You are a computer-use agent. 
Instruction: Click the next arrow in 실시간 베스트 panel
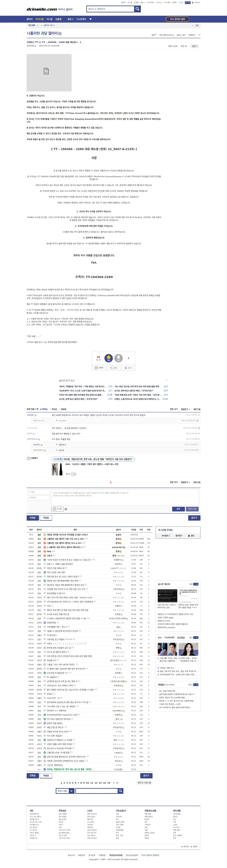click(x=197, y=584)
